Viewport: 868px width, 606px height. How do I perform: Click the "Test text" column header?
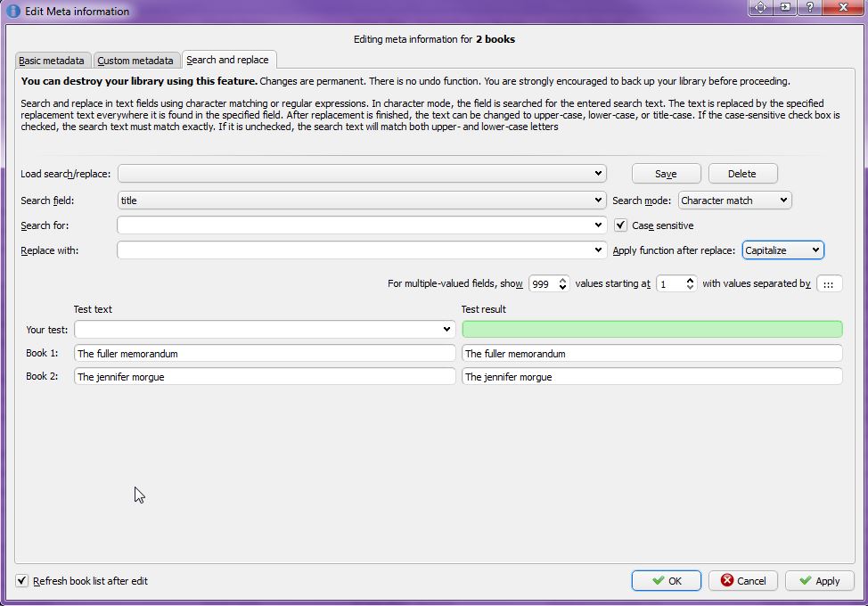(93, 309)
